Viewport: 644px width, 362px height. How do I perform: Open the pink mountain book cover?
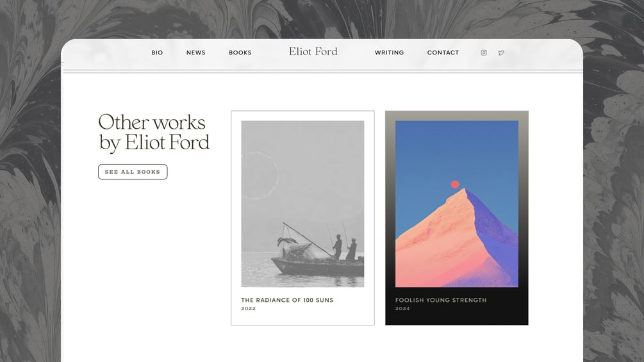[457, 204]
